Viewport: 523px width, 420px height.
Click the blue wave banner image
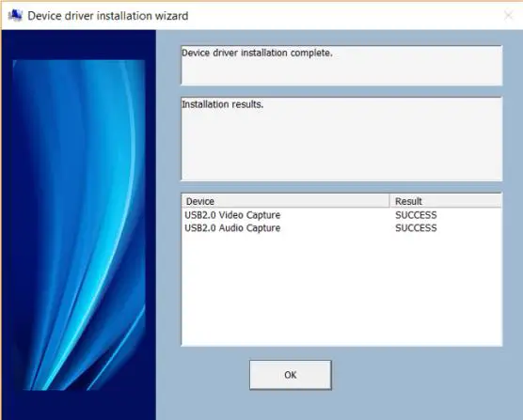[79, 225]
